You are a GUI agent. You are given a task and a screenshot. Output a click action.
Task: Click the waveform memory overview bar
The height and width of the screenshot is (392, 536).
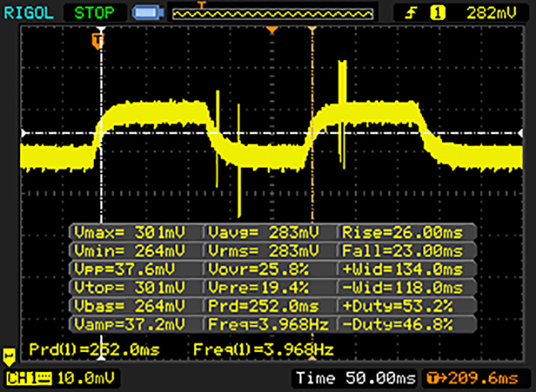point(273,13)
